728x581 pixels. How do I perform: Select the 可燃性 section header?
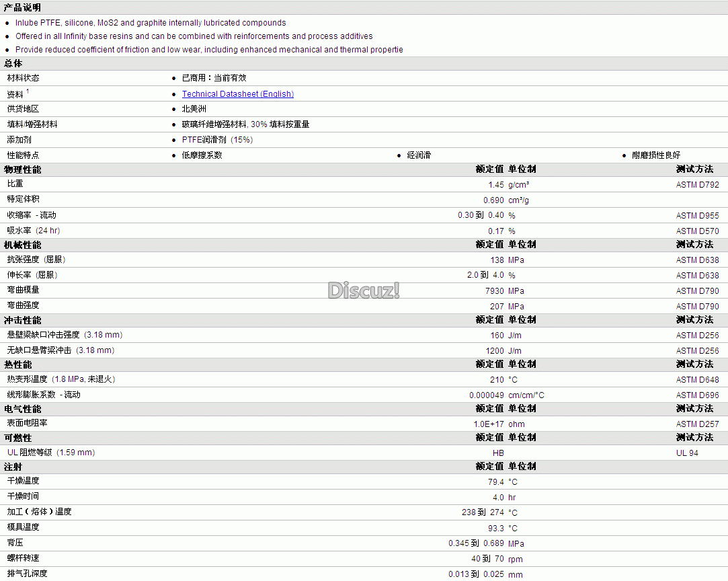[17, 438]
